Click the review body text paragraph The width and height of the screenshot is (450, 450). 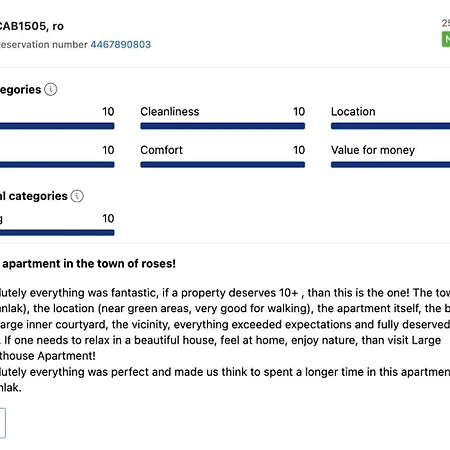[225, 340]
